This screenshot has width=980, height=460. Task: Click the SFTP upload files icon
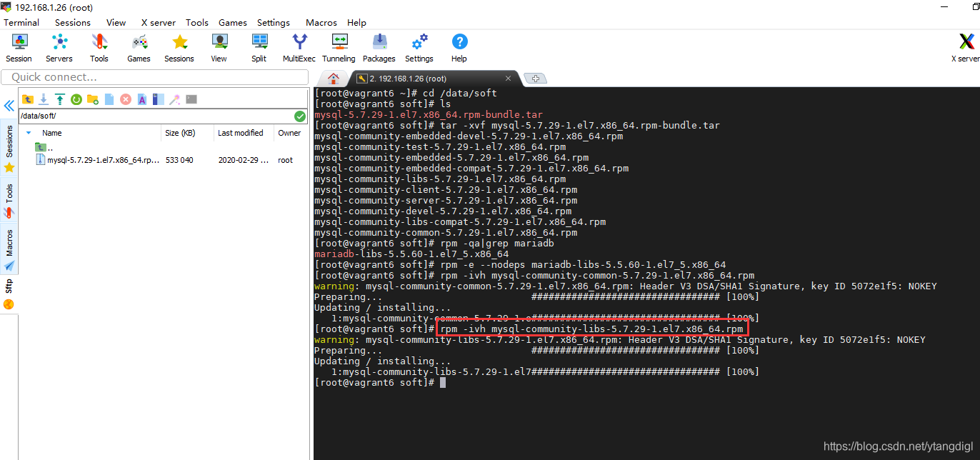tap(60, 99)
